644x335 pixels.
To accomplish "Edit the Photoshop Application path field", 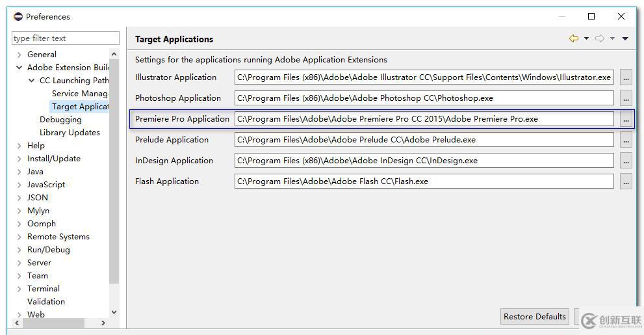I will point(424,98).
